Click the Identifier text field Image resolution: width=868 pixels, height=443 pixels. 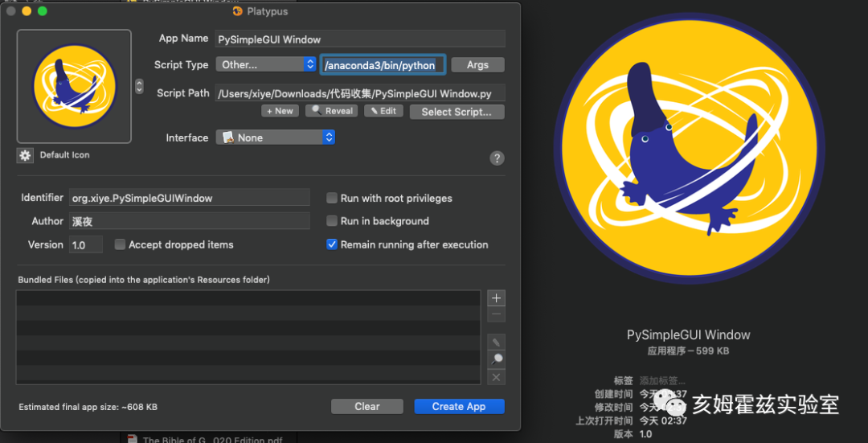pyautogui.click(x=190, y=198)
